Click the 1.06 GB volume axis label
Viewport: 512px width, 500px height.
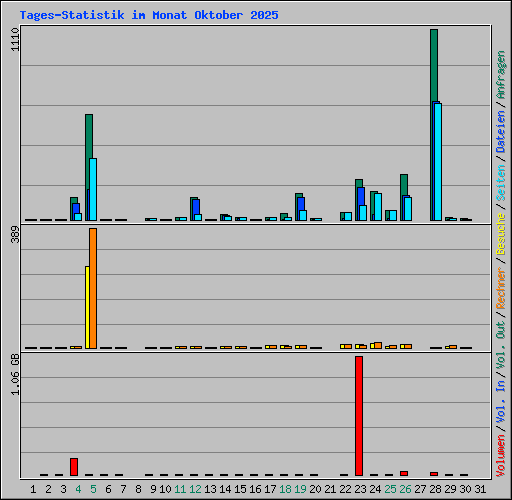click(15, 374)
